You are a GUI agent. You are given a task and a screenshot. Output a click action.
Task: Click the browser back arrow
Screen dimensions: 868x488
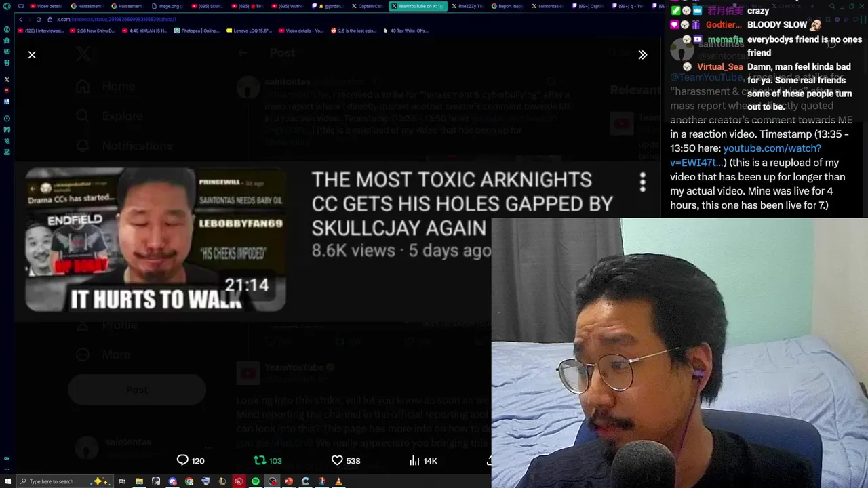[20, 19]
